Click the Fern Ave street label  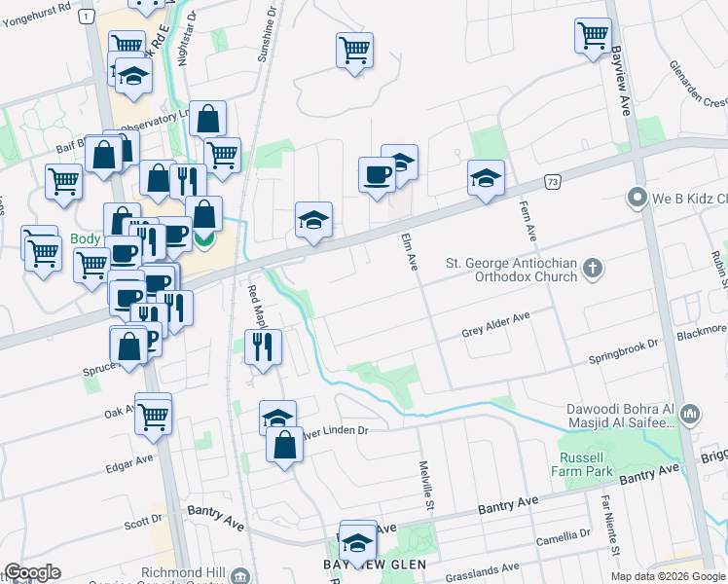(x=528, y=221)
